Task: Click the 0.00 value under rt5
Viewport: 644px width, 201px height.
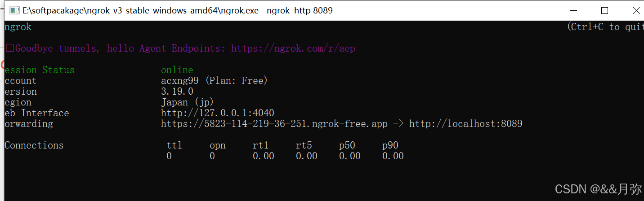Action: (307, 156)
